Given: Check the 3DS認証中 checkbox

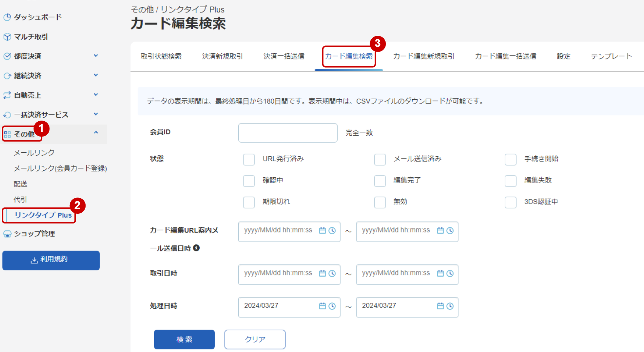Looking at the screenshot, I should point(511,202).
